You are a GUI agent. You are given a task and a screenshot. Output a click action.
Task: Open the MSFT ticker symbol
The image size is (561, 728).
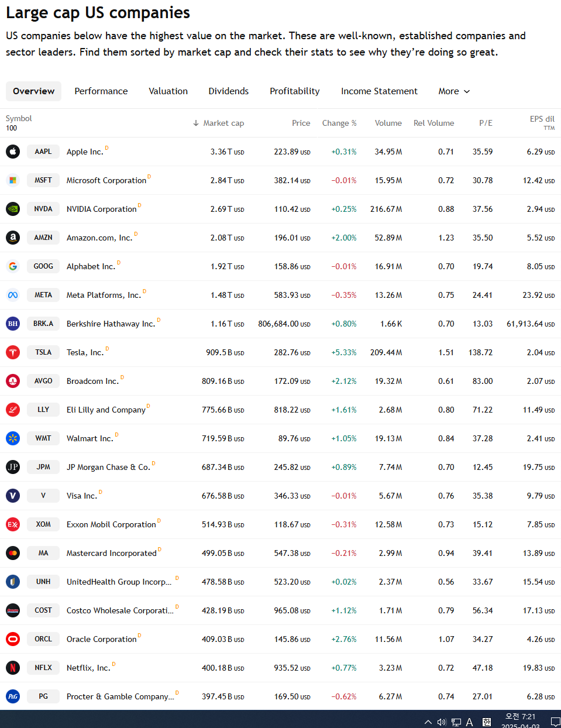43,180
